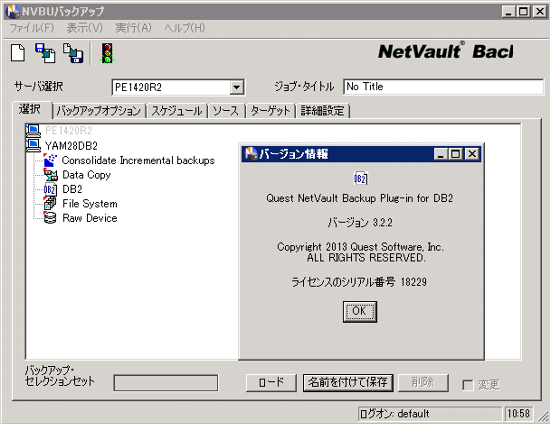Click the File System plugin icon
The height and width of the screenshot is (424, 550).
click(x=50, y=203)
